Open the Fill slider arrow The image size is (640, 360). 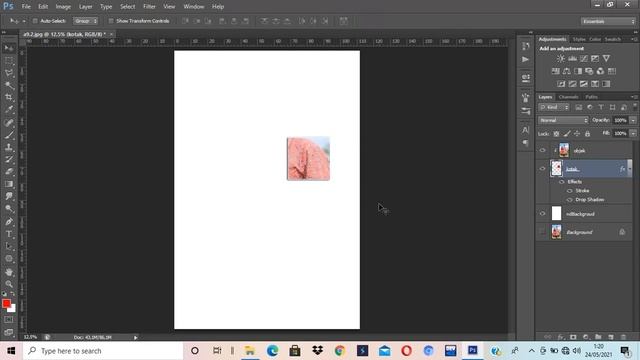(x=633, y=133)
